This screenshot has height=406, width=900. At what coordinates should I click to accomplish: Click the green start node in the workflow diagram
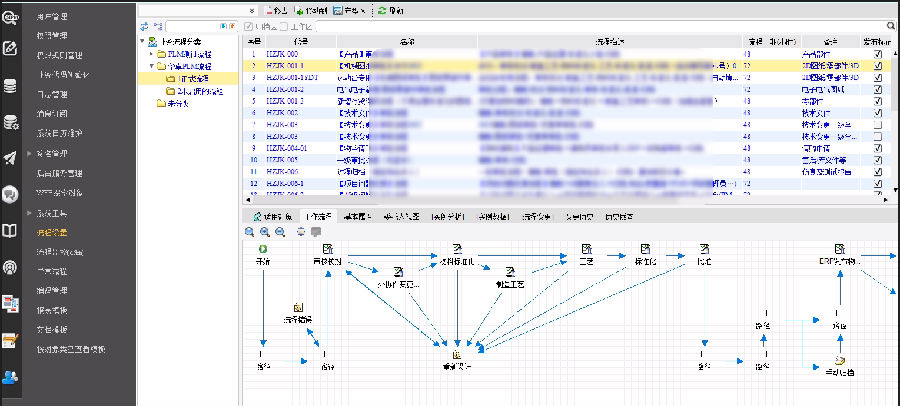click(263, 248)
